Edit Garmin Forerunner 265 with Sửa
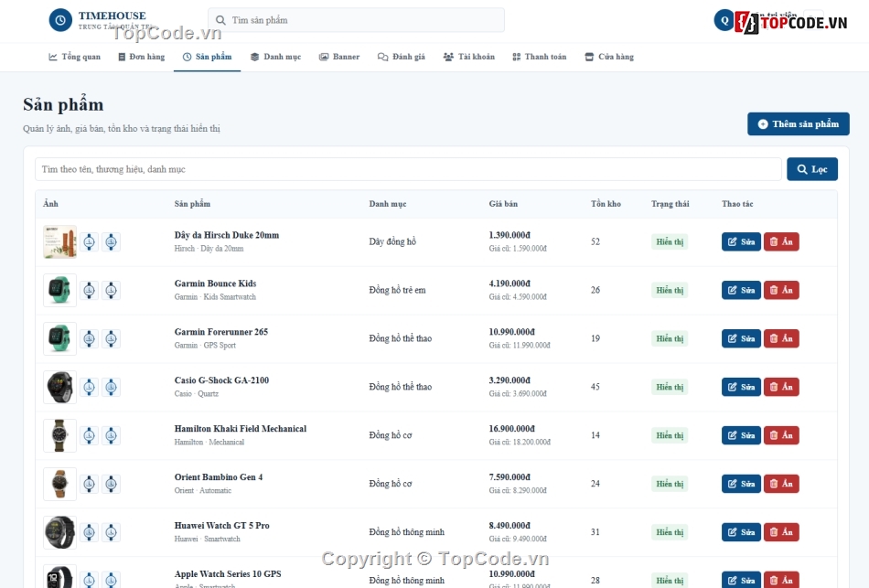 [741, 338]
